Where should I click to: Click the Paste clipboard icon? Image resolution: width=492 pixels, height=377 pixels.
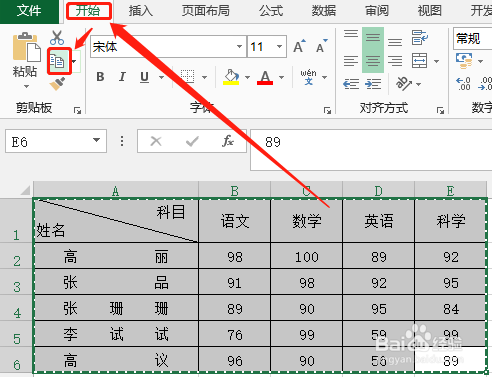26,47
